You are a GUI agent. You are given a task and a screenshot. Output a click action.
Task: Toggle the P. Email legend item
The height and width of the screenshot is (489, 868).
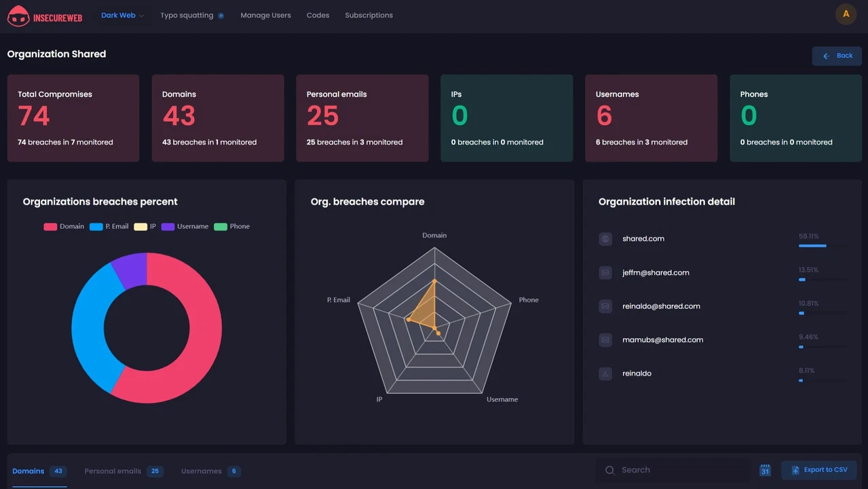pos(109,227)
